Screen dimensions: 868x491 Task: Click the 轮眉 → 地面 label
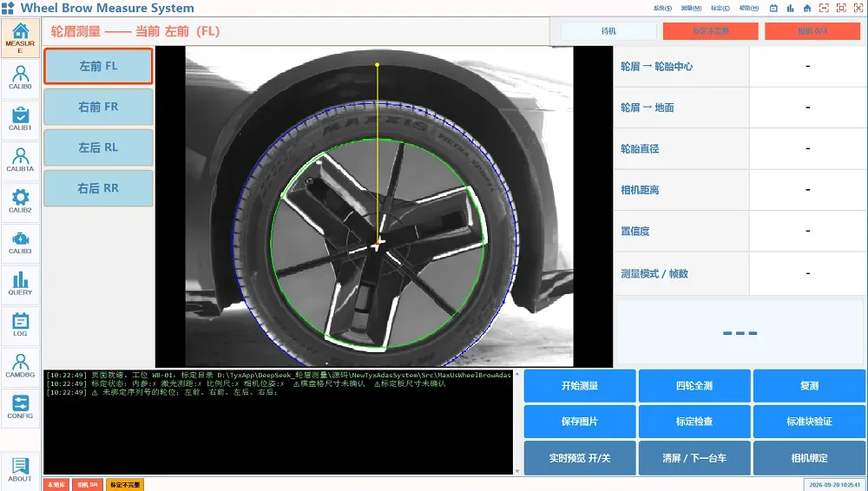click(648, 108)
